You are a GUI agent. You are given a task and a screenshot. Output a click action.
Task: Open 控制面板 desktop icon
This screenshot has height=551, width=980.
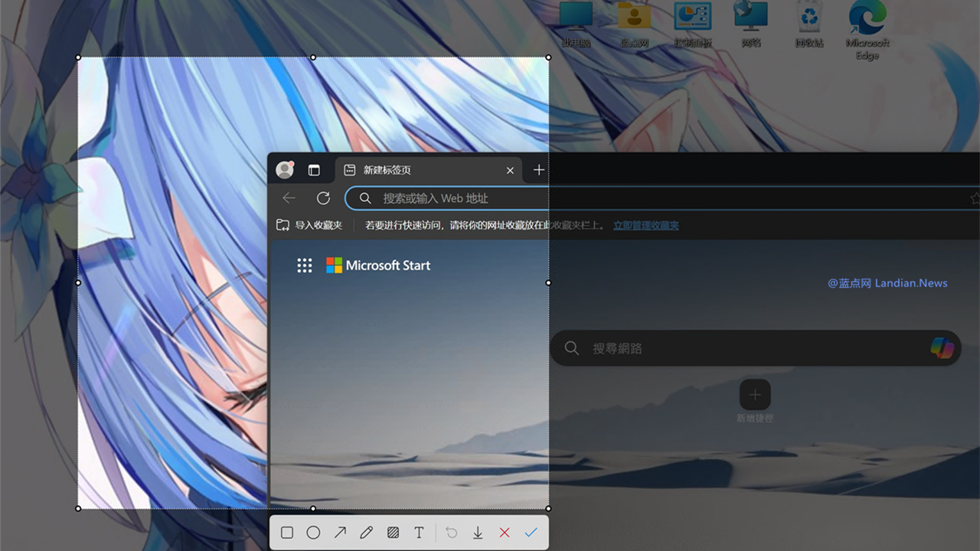693,25
